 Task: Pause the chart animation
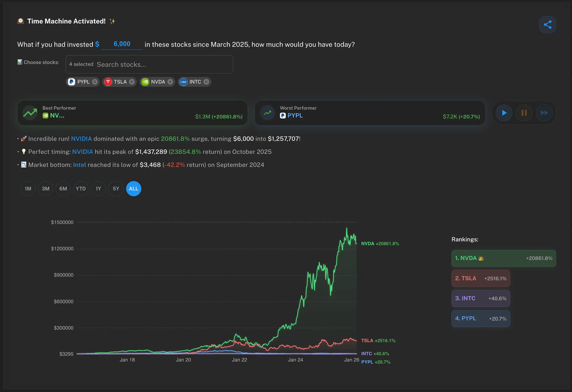tap(524, 113)
